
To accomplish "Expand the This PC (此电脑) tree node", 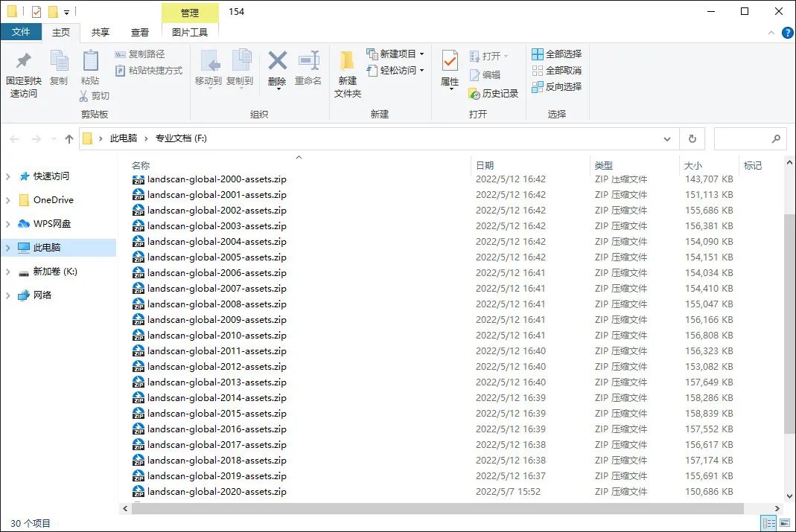I will 7,248.
